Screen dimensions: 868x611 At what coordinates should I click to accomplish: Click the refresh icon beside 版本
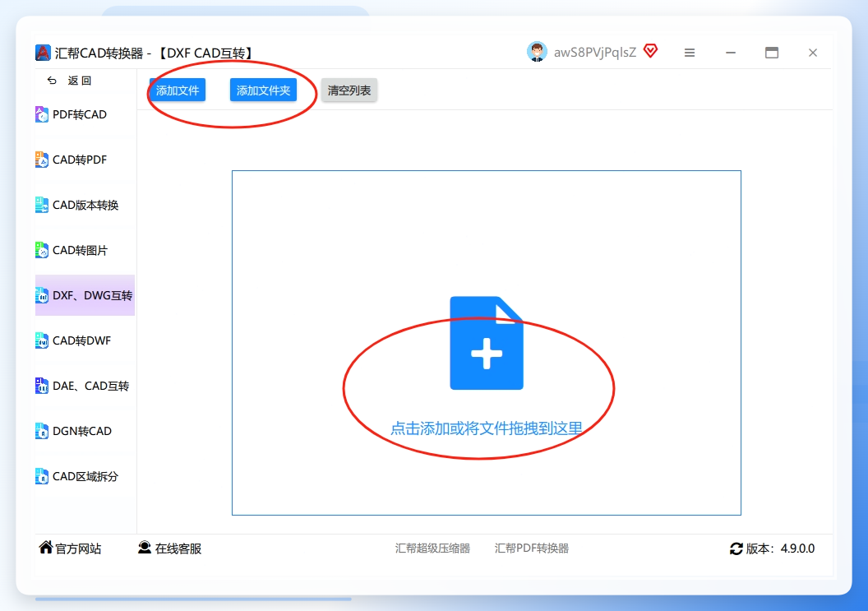pos(736,549)
